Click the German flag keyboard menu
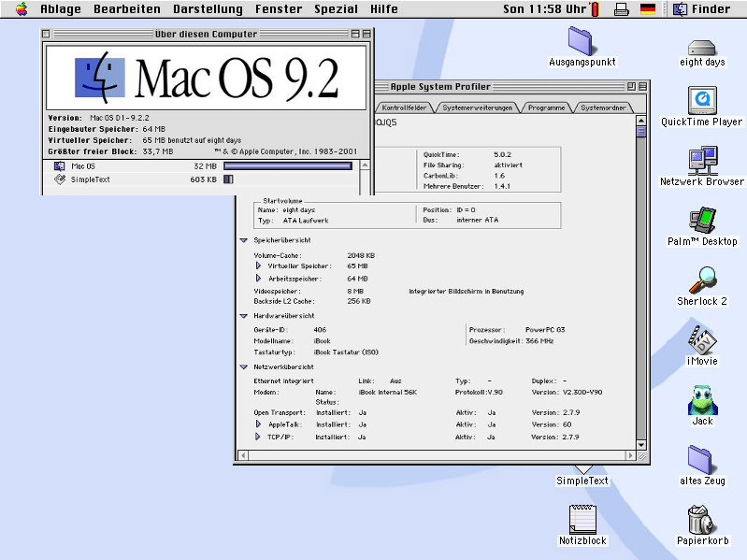Viewport: 747px width, 560px height. 647,9
